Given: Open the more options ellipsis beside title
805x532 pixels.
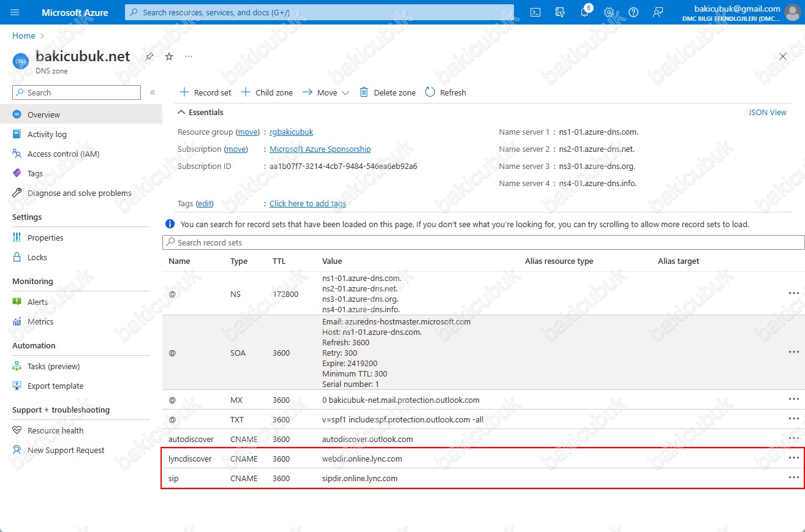Looking at the screenshot, I should (189, 56).
